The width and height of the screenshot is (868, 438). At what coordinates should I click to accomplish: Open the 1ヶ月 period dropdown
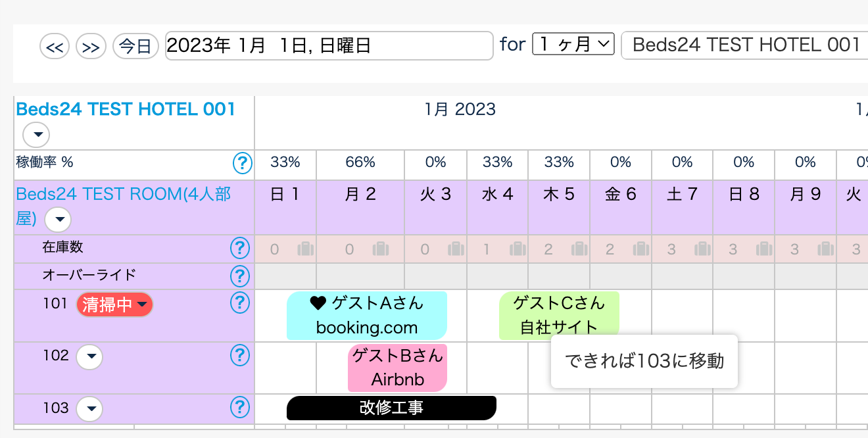pyautogui.click(x=573, y=44)
